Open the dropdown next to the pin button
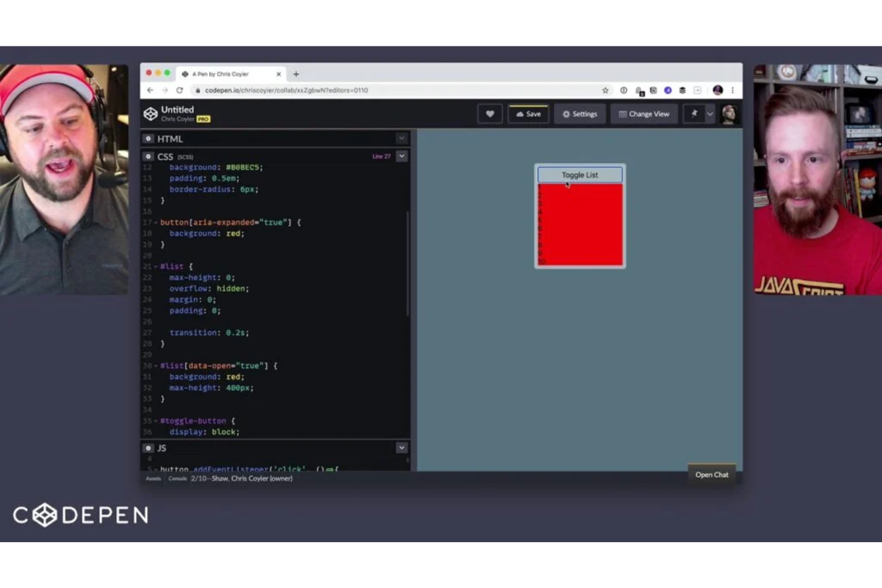Viewport: 882px width, 588px height. (x=709, y=114)
